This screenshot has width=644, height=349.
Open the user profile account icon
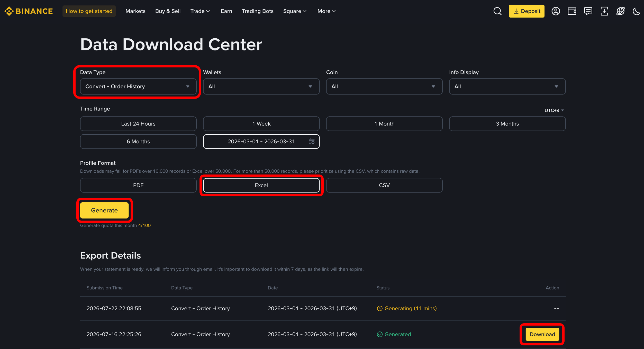556,11
